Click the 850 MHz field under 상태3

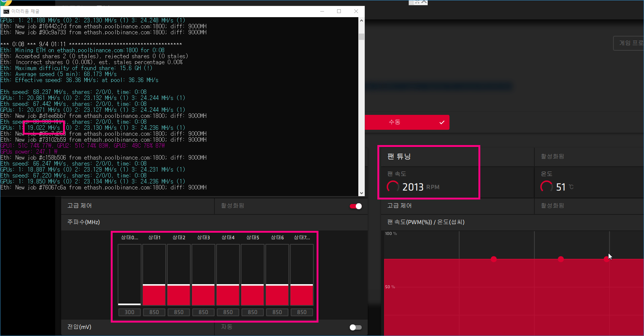pos(203,312)
